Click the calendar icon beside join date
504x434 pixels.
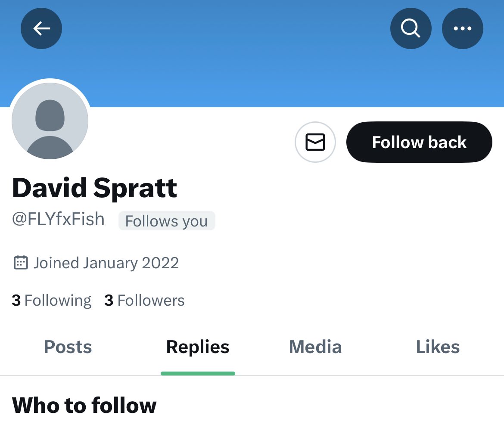pyautogui.click(x=21, y=263)
